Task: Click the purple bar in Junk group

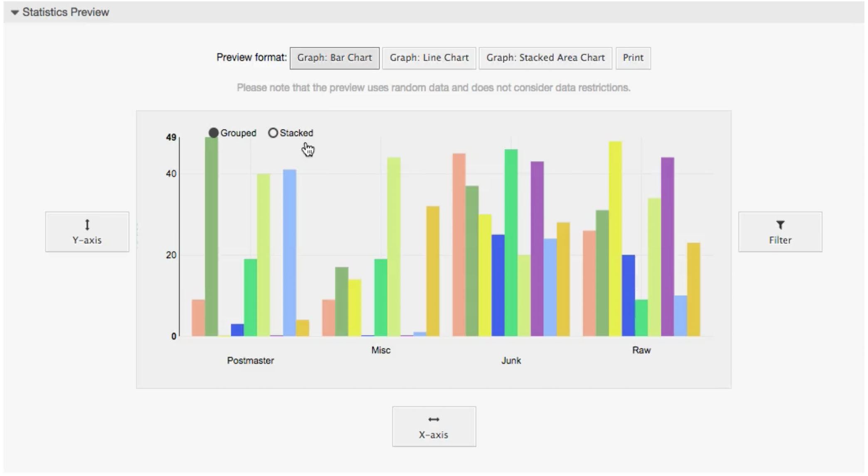Action: click(537, 249)
